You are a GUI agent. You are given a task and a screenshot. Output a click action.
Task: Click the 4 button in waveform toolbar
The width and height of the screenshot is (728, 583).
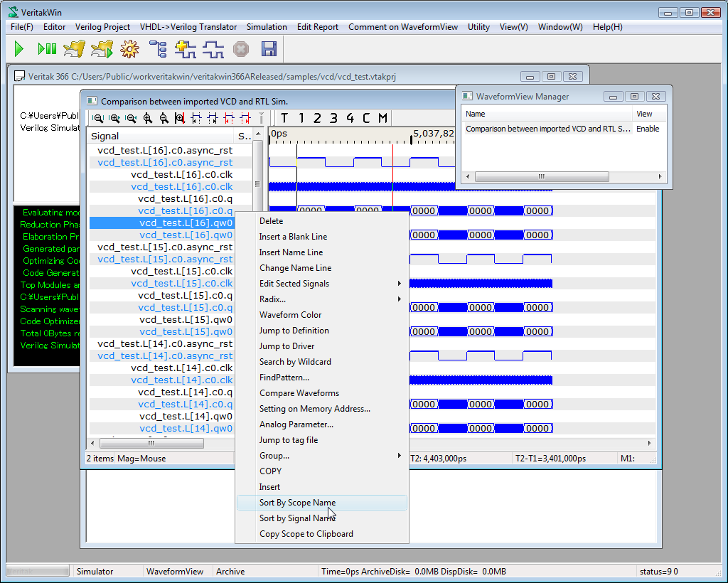tap(350, 118)
